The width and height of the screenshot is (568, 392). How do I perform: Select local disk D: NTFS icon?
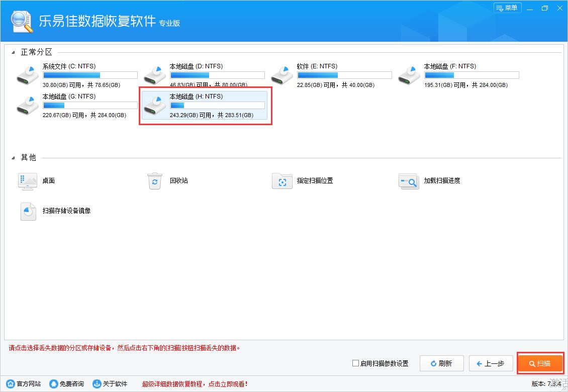tap(154, 75)
